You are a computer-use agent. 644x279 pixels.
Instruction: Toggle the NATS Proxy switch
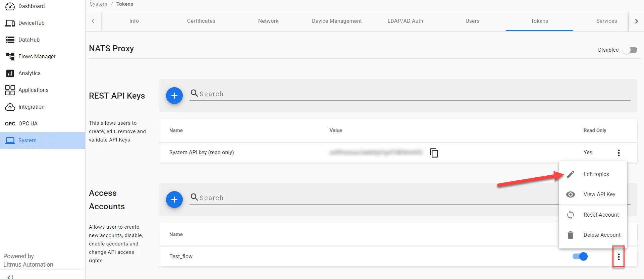630,50
